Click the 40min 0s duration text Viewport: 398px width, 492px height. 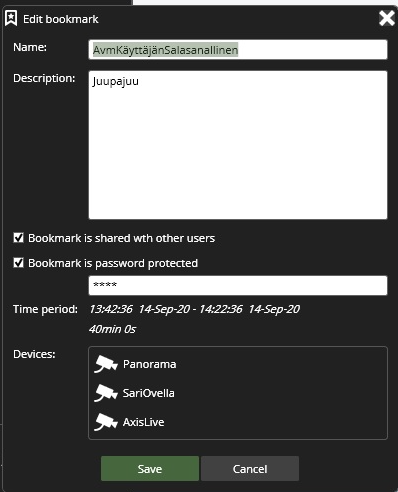click(x=112, y=329)
